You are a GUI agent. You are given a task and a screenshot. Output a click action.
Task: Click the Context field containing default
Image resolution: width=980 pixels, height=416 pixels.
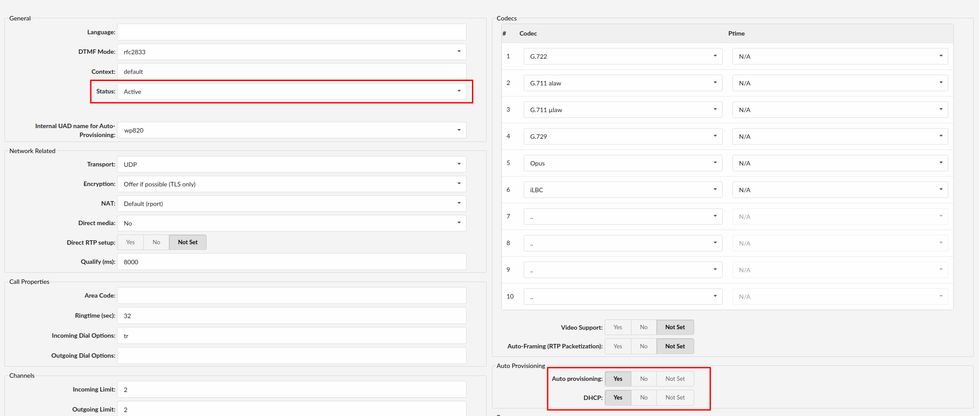tap(292, 72)
